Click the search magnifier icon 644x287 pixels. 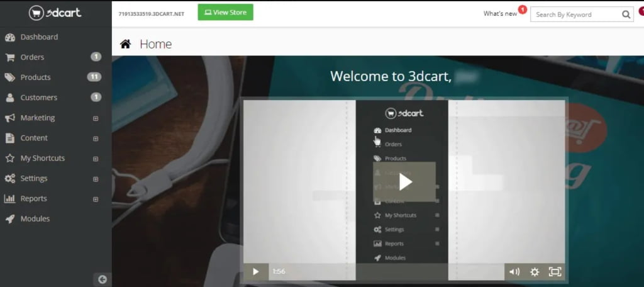(x=626, y=14)
